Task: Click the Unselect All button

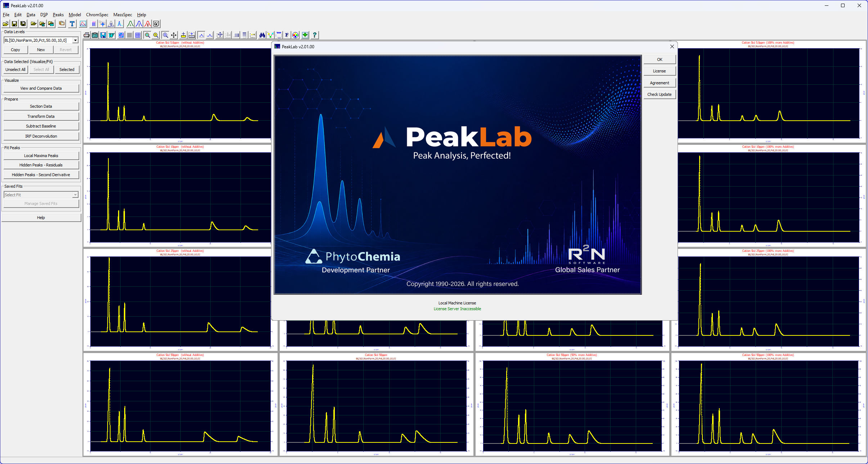Action: point(15,70)
